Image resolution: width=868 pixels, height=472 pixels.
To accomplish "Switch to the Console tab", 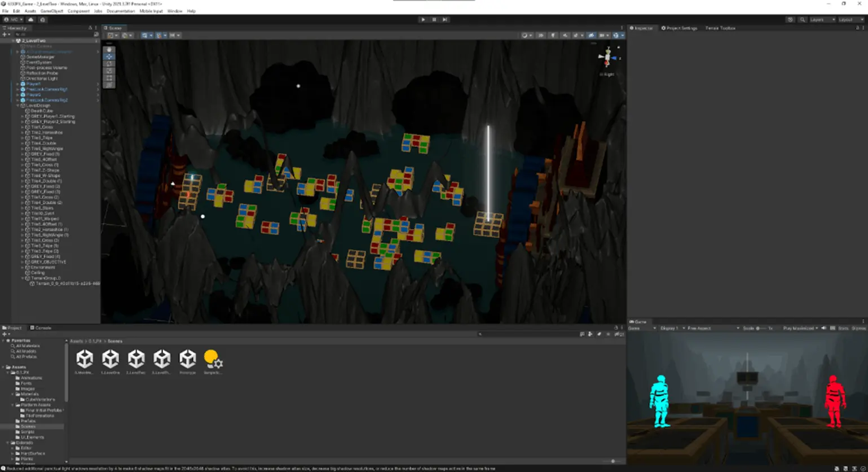I will [x=41, y=328].
